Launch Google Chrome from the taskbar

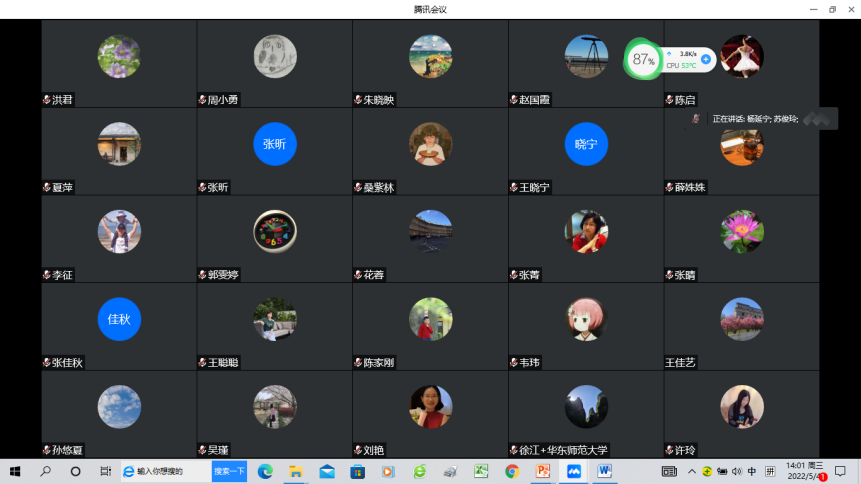[512, 471]
